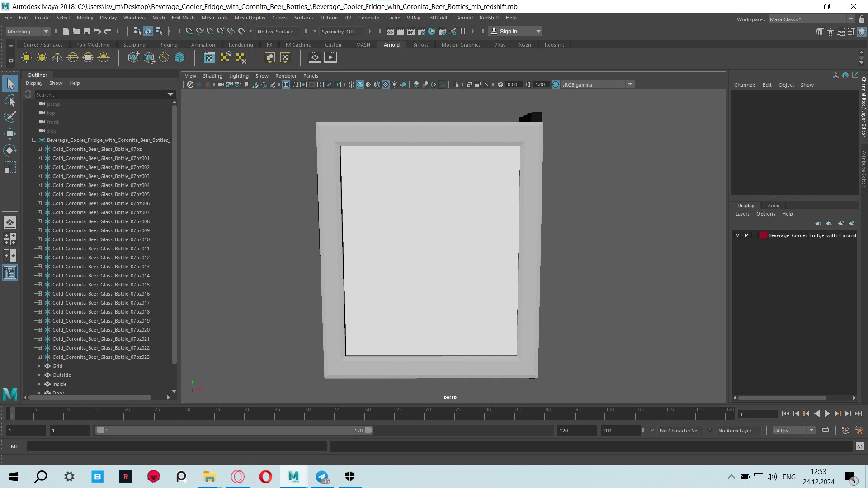
Task: Click the single pane layout icon
Action: (10, 222)
